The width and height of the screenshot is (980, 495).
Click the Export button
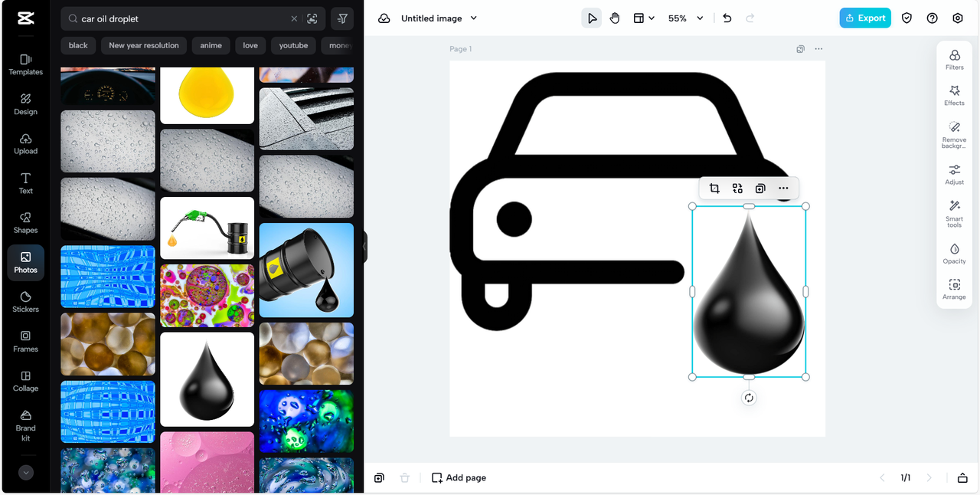865,18
